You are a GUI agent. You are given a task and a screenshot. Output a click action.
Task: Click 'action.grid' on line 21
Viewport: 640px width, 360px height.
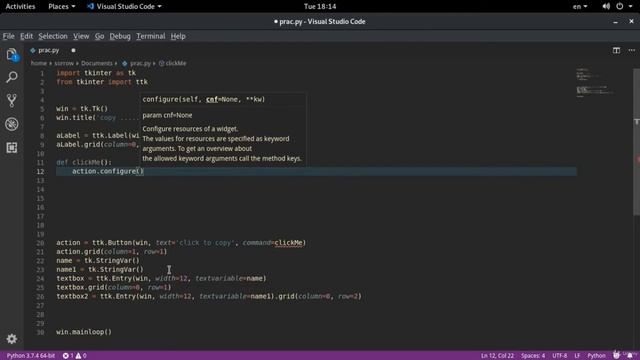(x=78, y=251)
